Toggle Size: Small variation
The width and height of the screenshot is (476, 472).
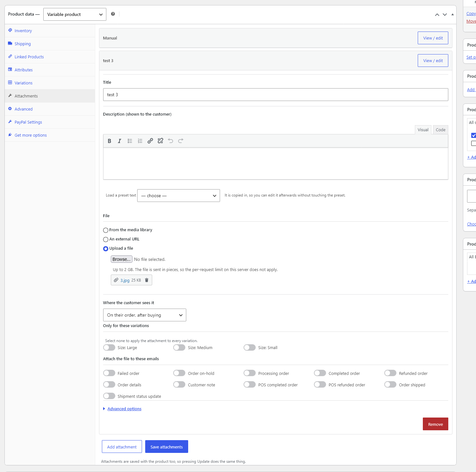coord(250,347)
